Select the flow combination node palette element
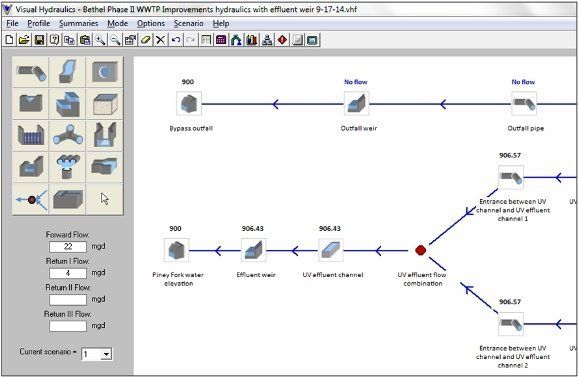 click(31, 199)
